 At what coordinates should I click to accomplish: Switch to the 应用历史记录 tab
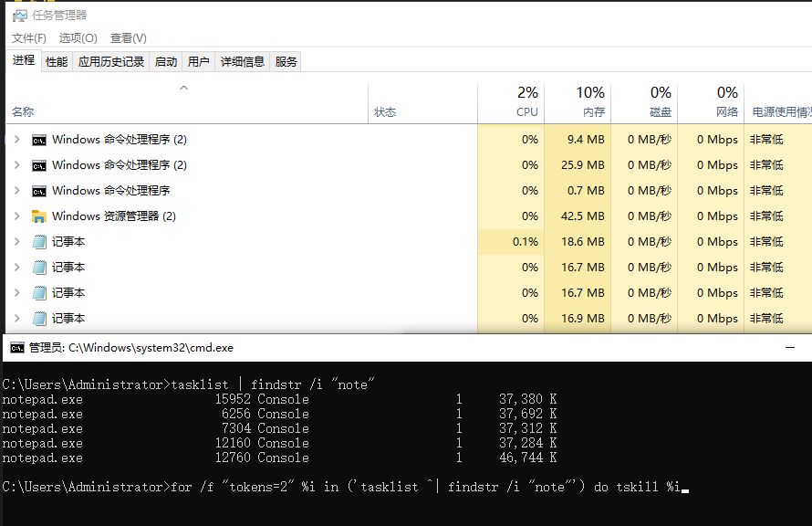coord(110,62)
